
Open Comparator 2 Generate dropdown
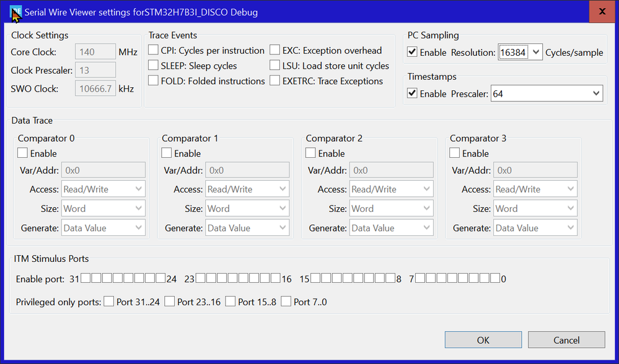pos(391,228)
